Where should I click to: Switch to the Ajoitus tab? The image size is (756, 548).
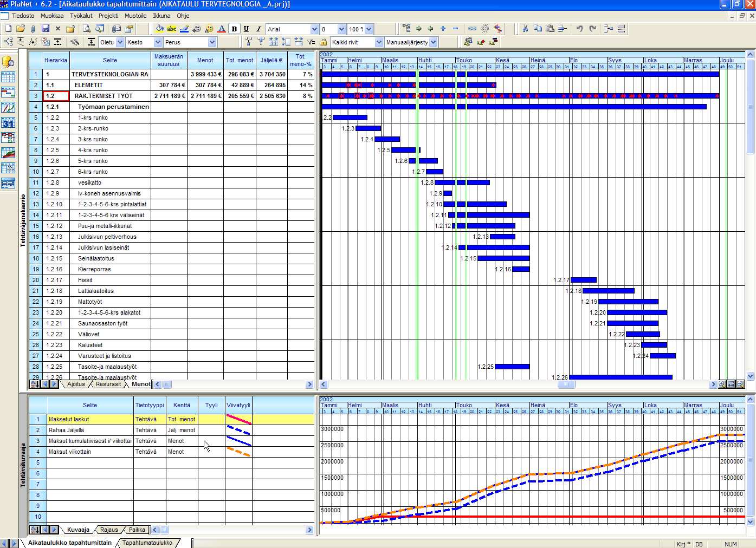point(76,384)
